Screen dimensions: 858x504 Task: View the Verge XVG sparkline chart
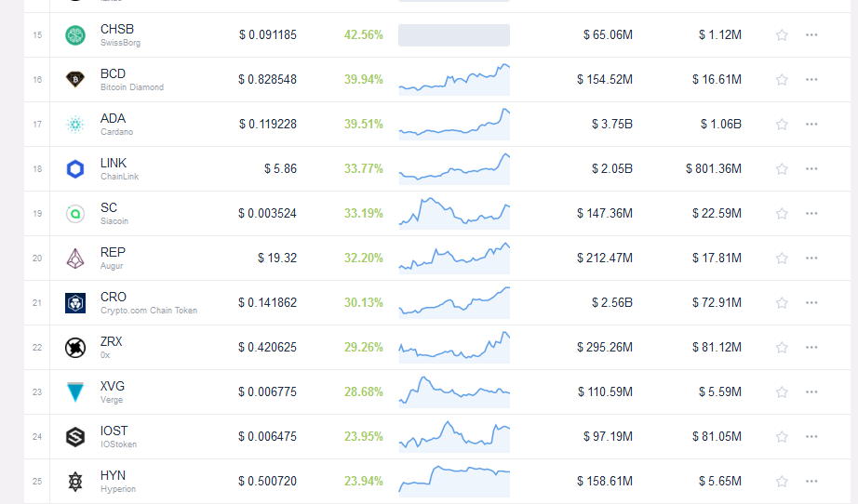tap(454, 392)
